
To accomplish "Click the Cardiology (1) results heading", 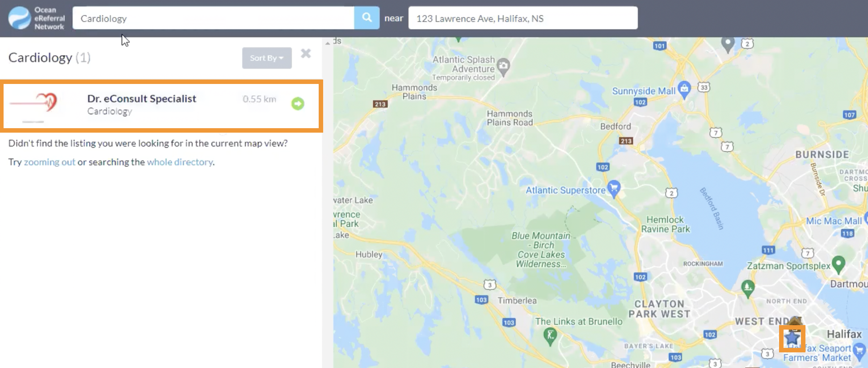I will [x=49, y=58].
